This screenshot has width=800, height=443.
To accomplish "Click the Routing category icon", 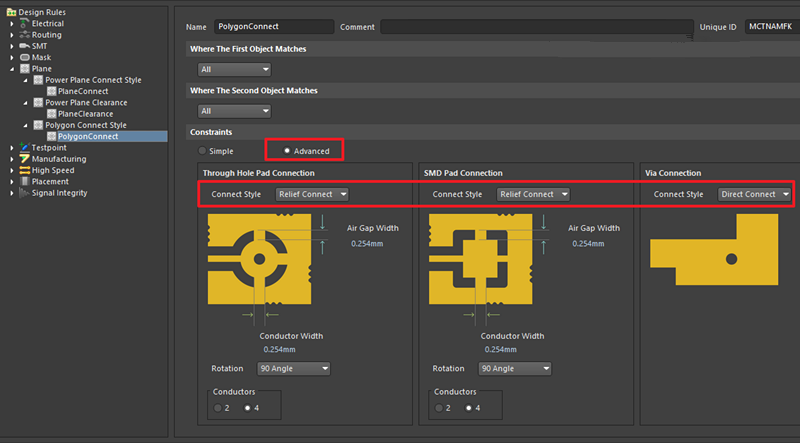I will coord(24,34).
